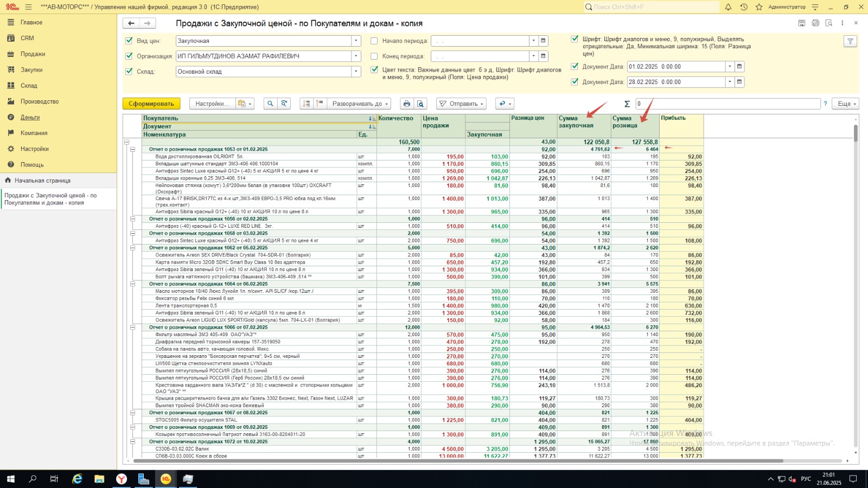868x488 pixels.
Task: Toggle the Склад checkbox
Action: tap(129, 71)
